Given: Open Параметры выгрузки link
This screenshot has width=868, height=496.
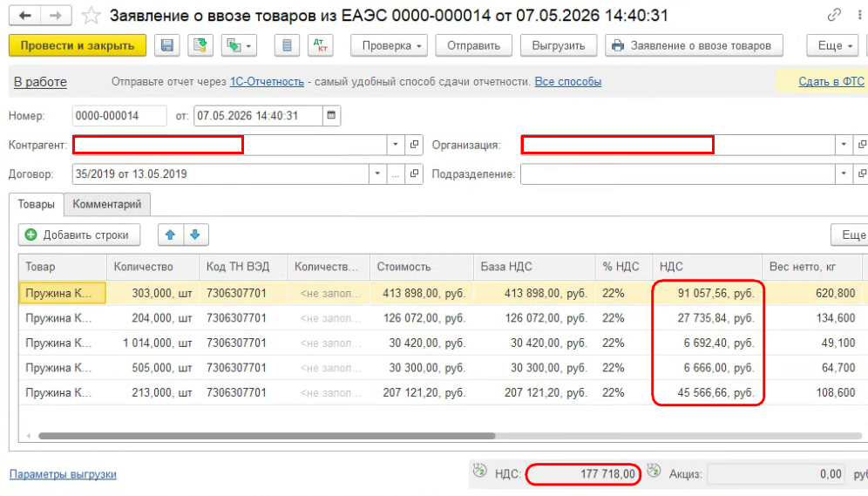Looking at the screenshot, I should coord(63,474).
